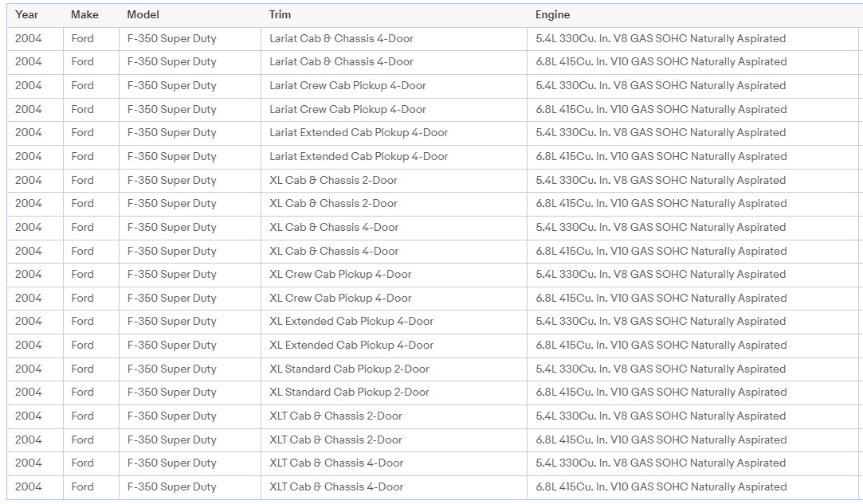Click the Trim column header
The height and width of the screenshot is (504, 863).
tap(280, 15)
